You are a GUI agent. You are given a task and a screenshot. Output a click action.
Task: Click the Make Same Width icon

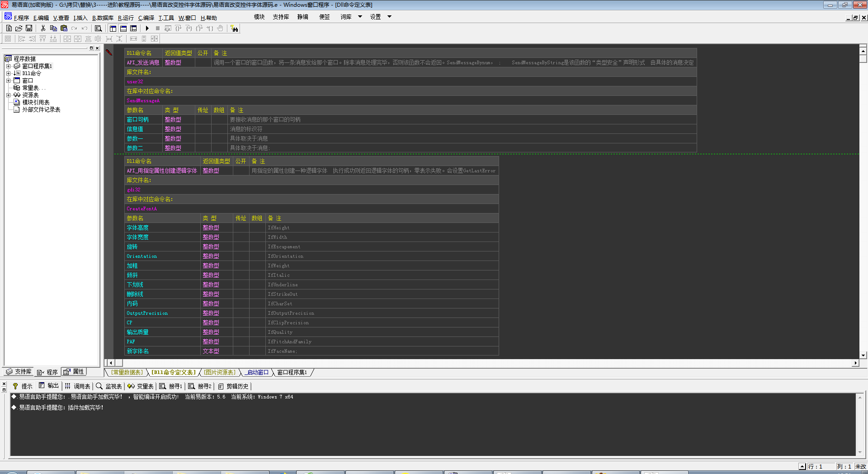pos(133,39)
